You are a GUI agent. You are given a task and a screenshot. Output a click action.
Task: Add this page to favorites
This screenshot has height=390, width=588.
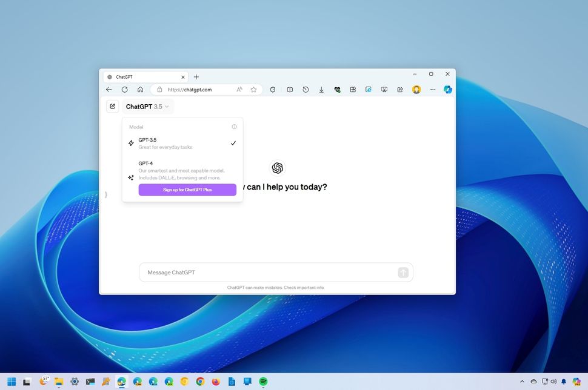coord(254,90)
